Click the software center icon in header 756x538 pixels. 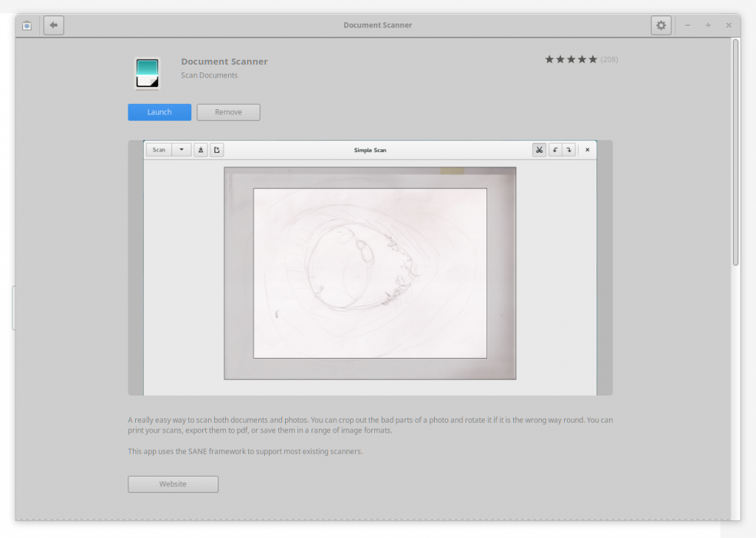[27, 26]
